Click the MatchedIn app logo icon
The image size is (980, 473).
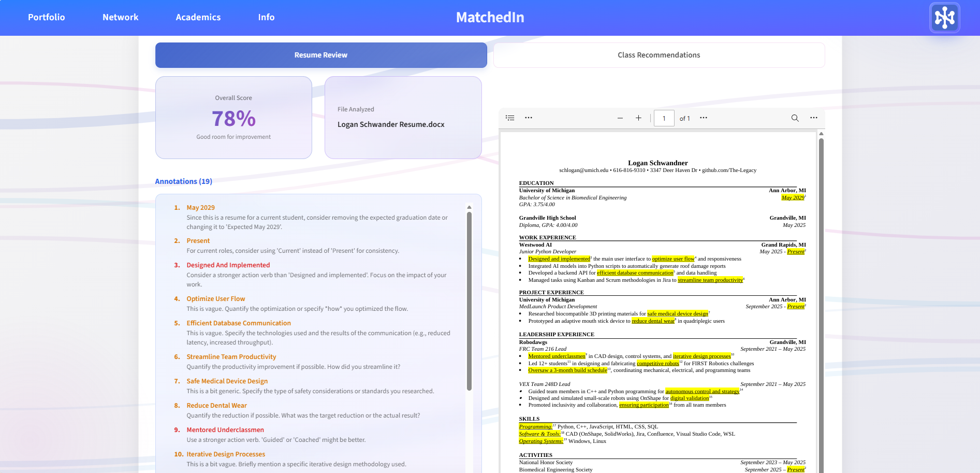[944, 18]
